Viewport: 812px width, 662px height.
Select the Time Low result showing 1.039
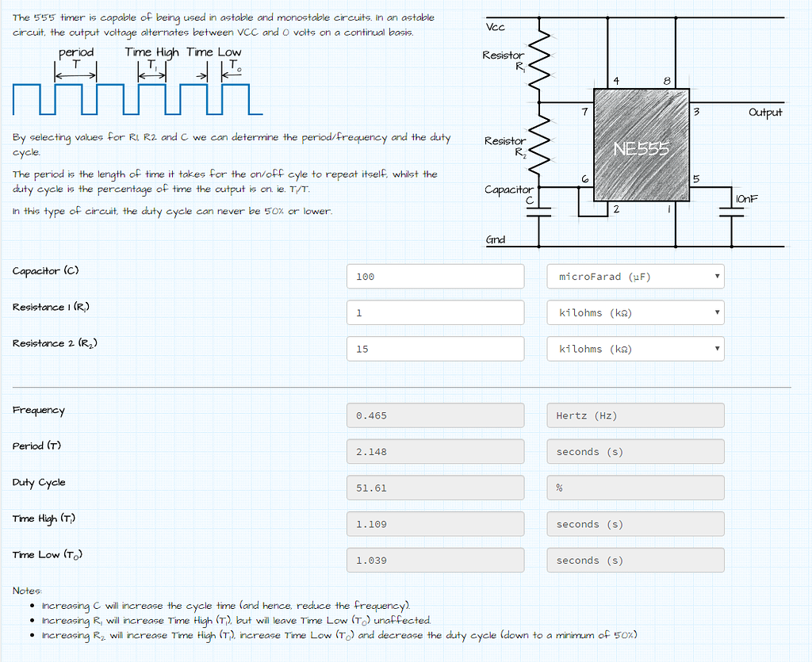pyautogui.click(x=435, y=560)
